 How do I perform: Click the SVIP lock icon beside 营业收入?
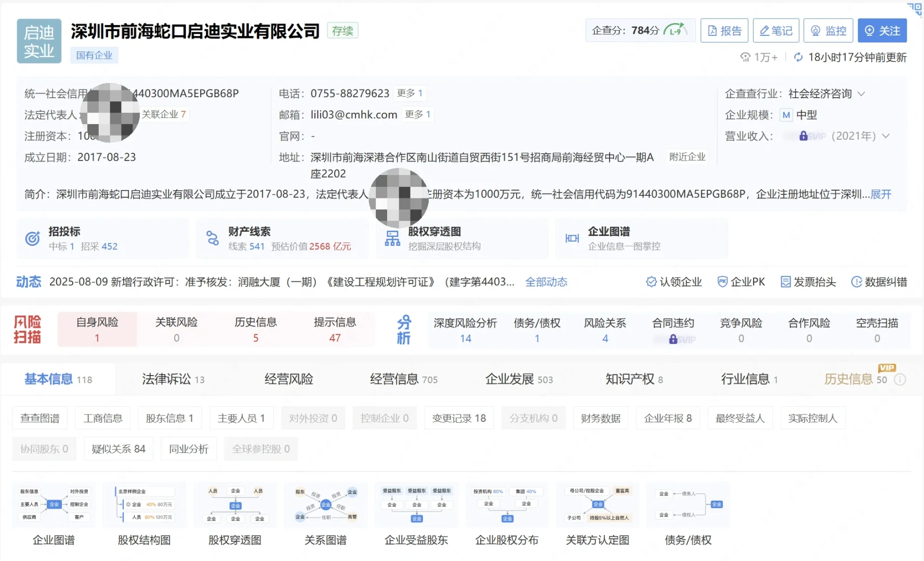point(803,136)
